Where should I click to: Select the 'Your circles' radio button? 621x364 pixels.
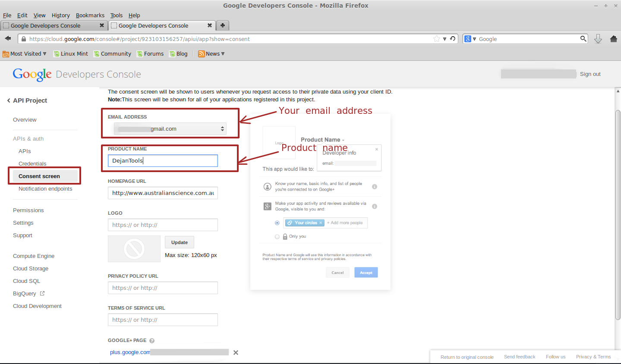(x=277, y=223)
